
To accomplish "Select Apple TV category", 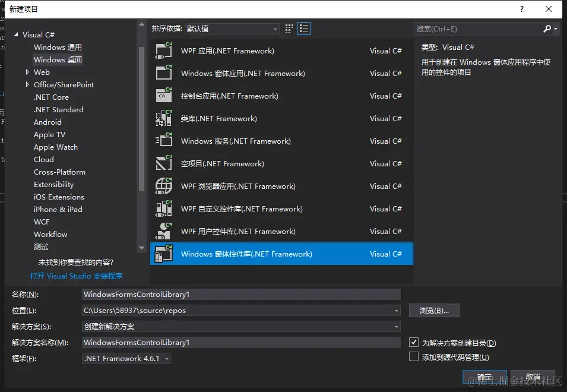I will 49,134.
